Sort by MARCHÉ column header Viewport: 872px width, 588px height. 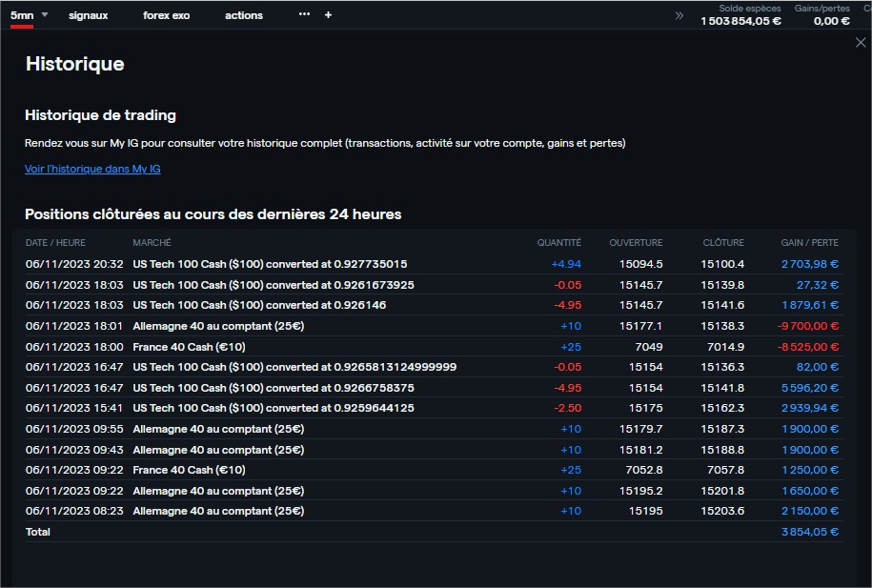click(x=152, y=243)
